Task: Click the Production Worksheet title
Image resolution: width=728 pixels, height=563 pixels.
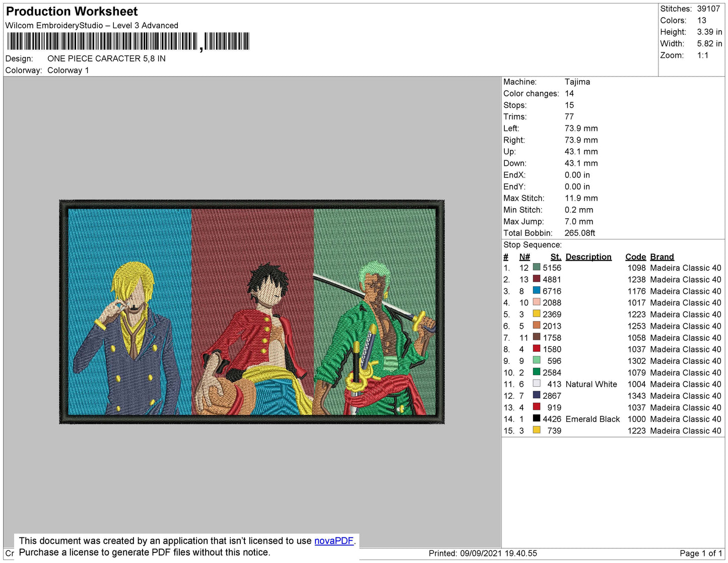Action: (x=72, y=12)
